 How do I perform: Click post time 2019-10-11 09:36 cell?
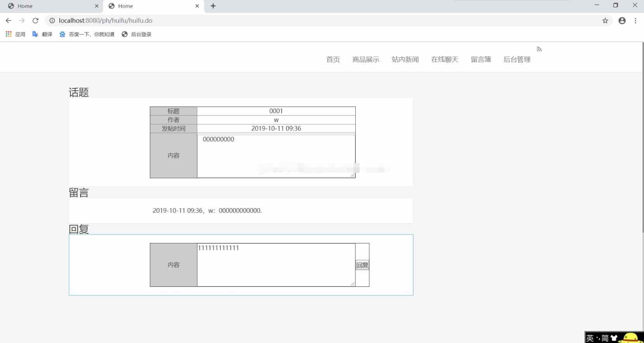[276, 128]
